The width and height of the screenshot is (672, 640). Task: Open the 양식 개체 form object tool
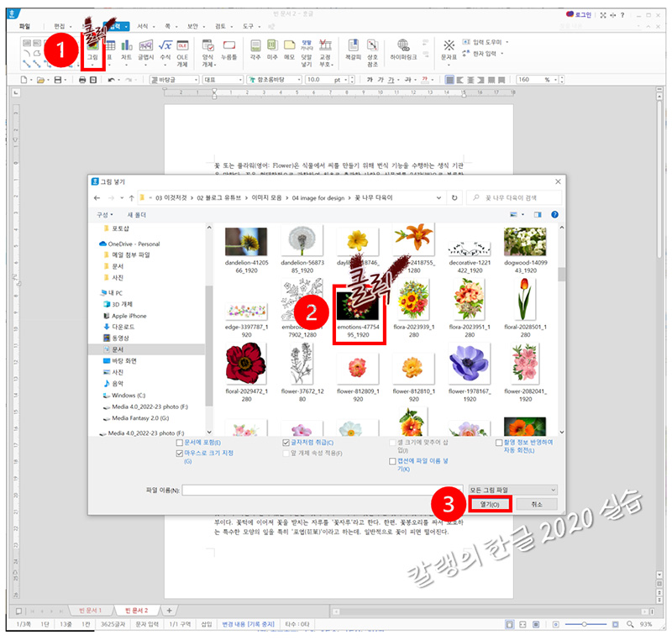click(x=207, y=52)
